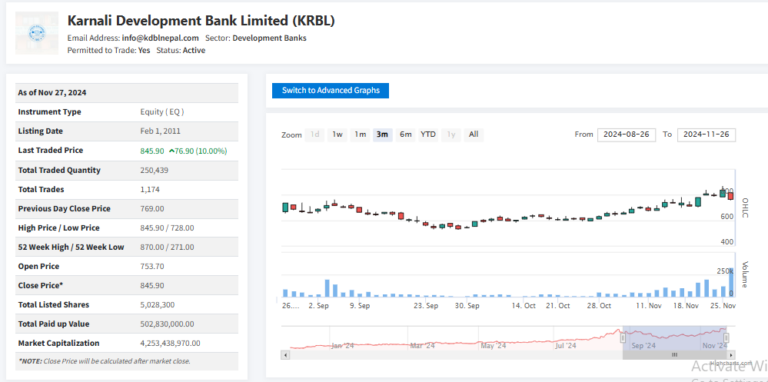
Task: Select the 6m zoom range
Action: coord(406,135)
